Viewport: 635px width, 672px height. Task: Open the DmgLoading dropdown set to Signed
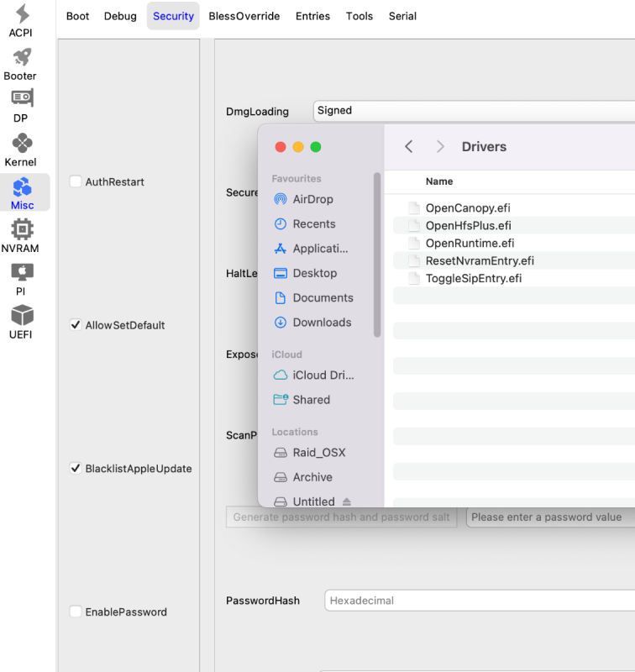(x=474, y=111)
